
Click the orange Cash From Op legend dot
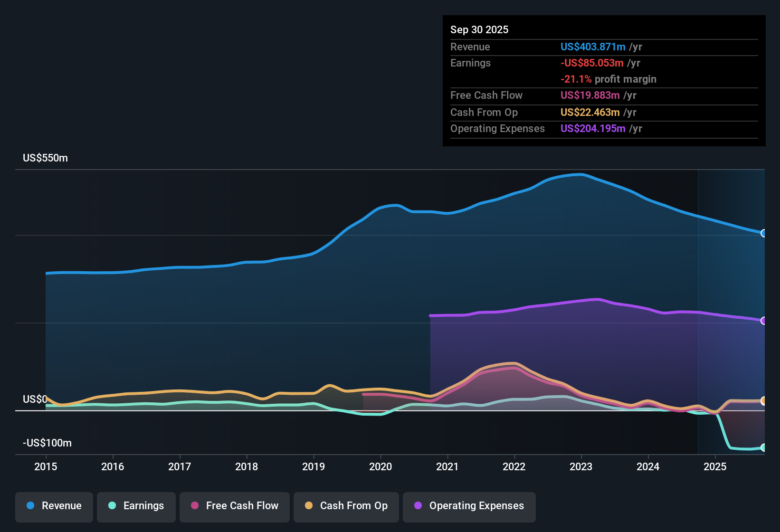[x=308, y=506]
